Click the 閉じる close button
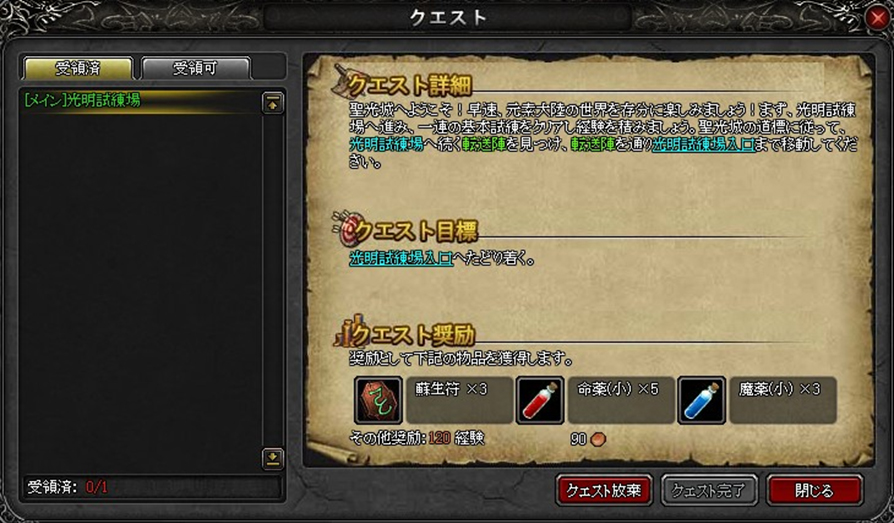The image size is (894, 523). point(814,490)
